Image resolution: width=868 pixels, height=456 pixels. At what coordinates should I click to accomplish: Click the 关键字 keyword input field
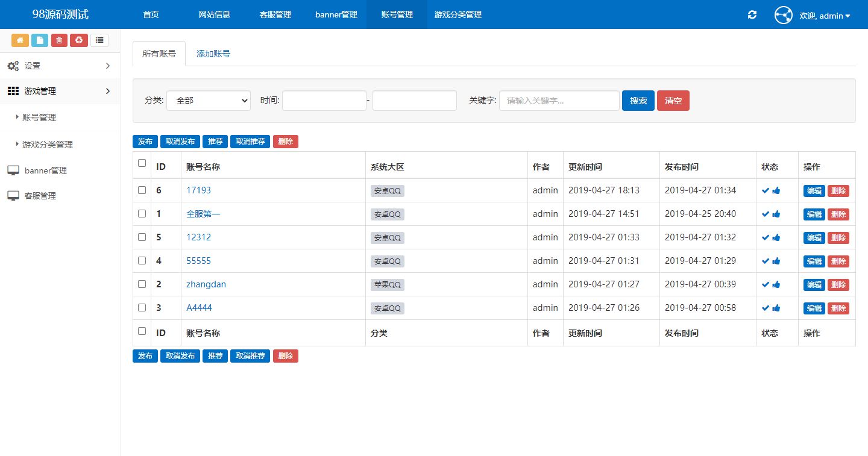pos(559,101)
